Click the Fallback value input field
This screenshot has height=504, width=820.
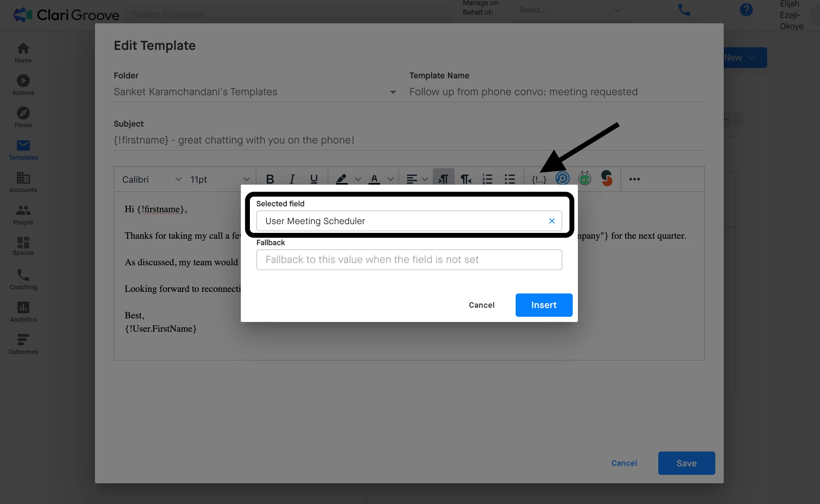tap(409, 260)
